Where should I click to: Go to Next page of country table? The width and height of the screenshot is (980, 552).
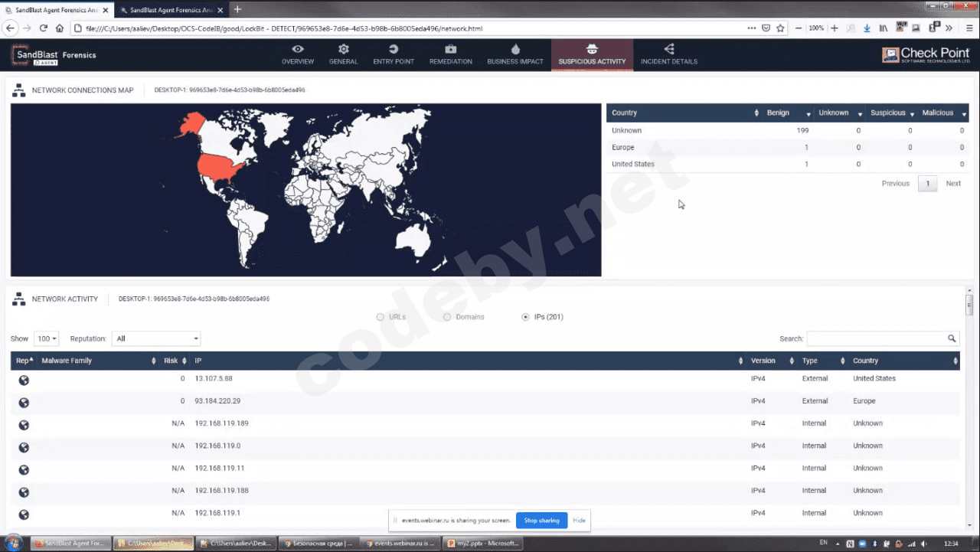click(953, 184)
